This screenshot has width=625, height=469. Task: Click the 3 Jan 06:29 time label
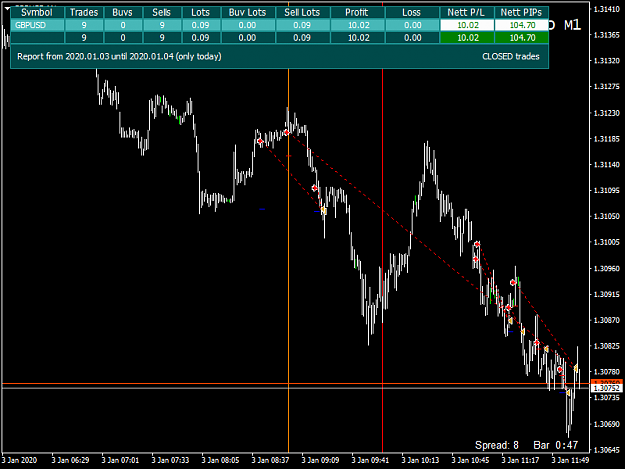click(x=70, y=460)
